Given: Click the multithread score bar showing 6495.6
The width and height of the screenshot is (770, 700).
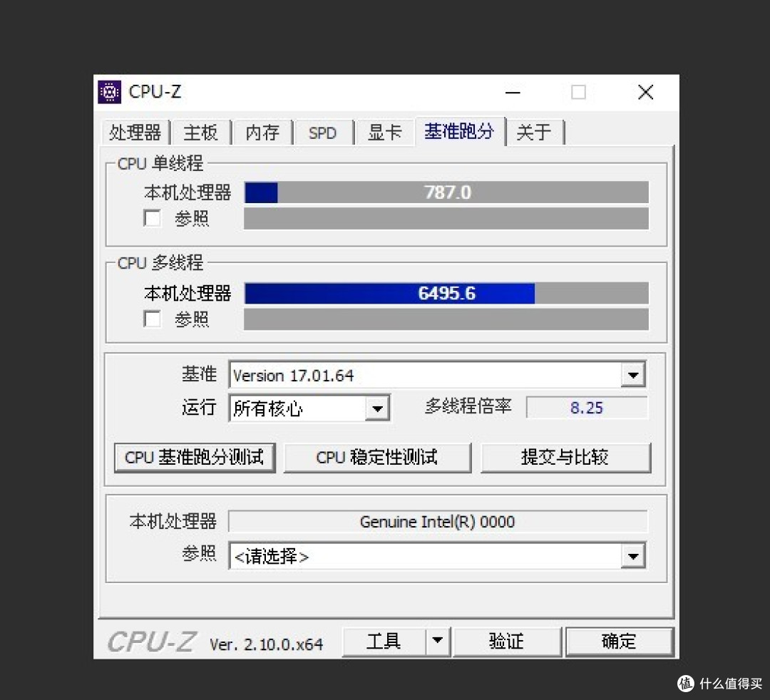Looking at the screenshot, I should (x=446, y=293).
